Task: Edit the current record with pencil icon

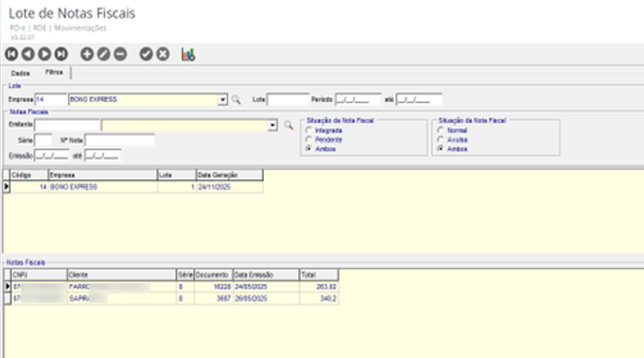Action: (x=104, y=54)
